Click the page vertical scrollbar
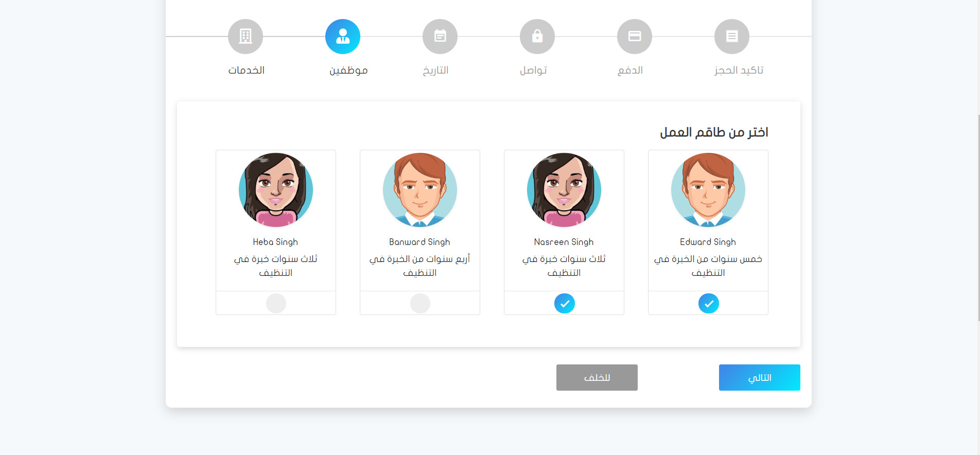Image resolution: width=980 pixels, height=455 pixels. click(978, 217)
